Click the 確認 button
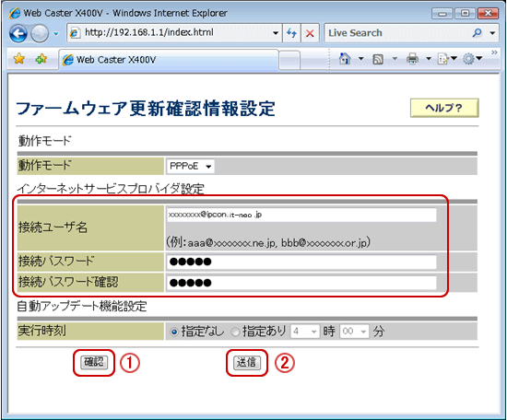 pos(93,362)
